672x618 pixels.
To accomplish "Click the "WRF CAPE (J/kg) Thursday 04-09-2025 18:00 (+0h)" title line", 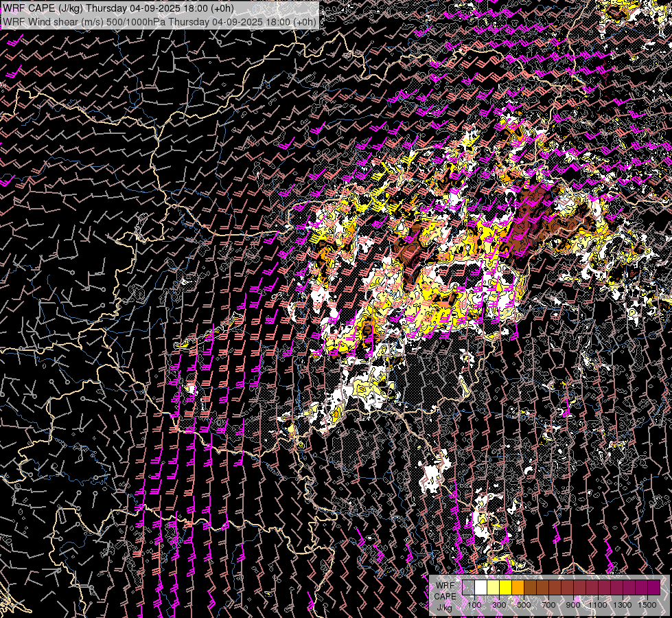I will [118, 8].
